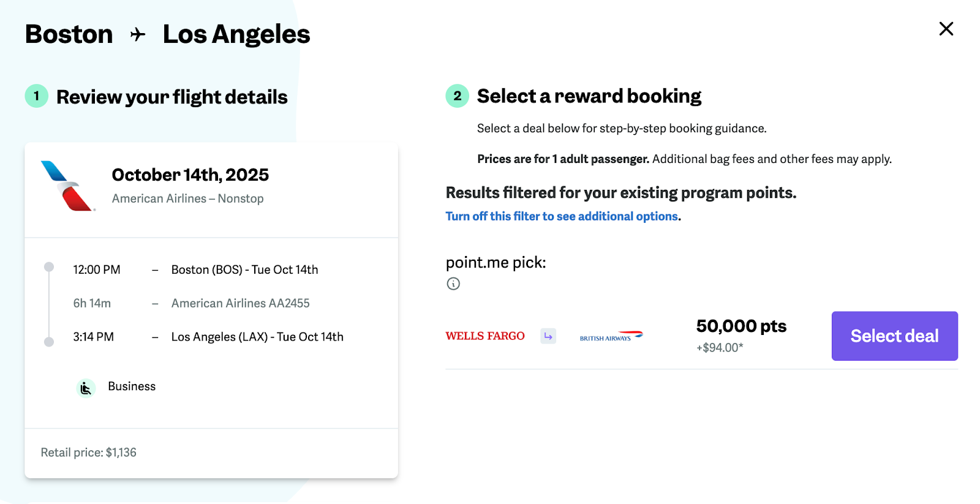Click the British Airways logo
The height and width of the screenshot is (504, 980).
[x=611, y=336]
